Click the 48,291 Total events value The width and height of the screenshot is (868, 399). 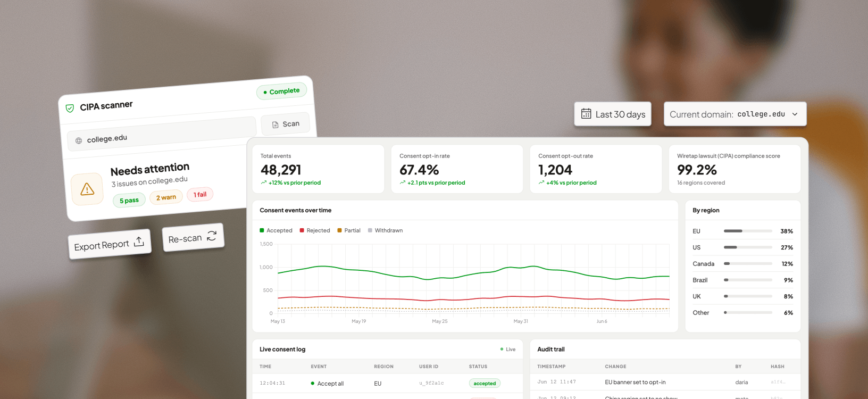pyautogui.click(x=281, y=170)
